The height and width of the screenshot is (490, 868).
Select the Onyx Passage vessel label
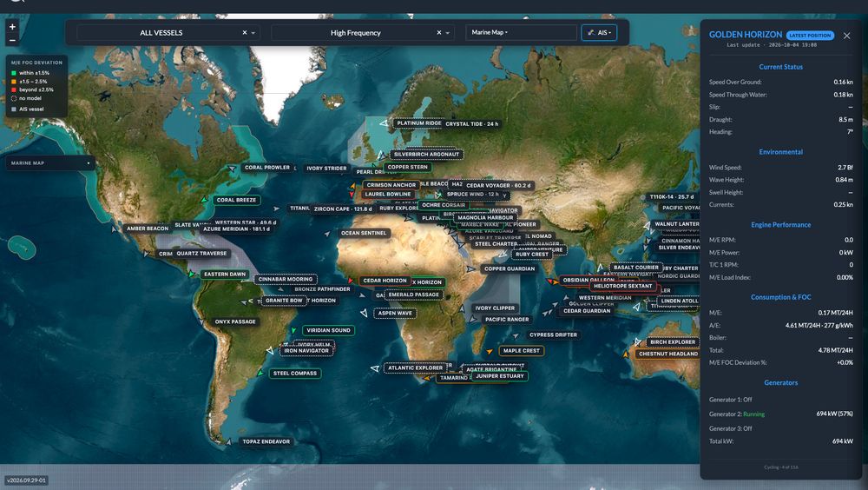pos(235,321)
